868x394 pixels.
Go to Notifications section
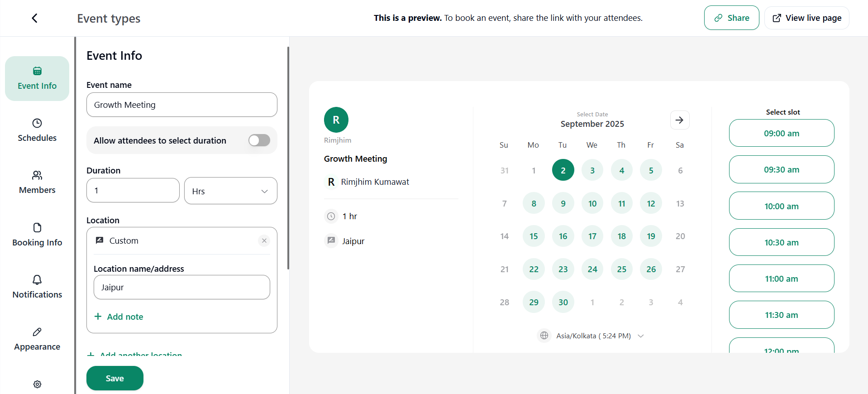click(x=37, y=287)
